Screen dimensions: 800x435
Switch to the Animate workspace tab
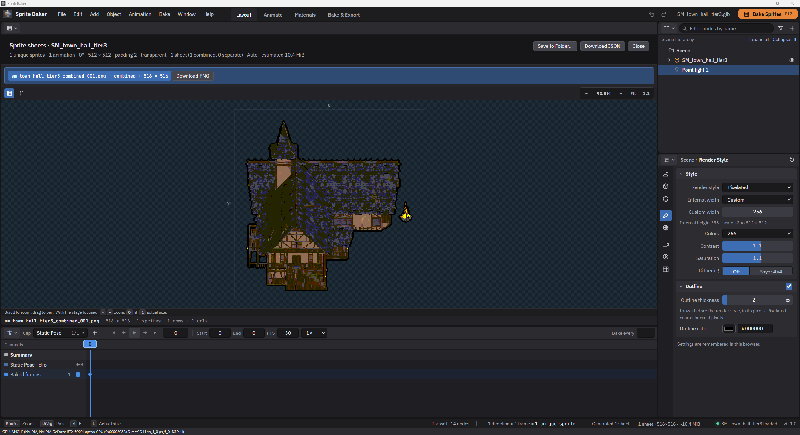coord(272,15)
